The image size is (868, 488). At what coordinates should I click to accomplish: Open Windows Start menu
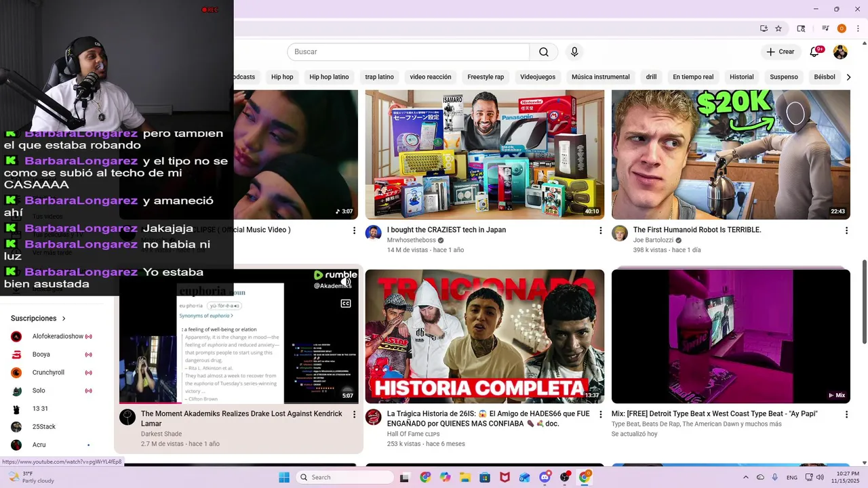click(x=284, y=477)
